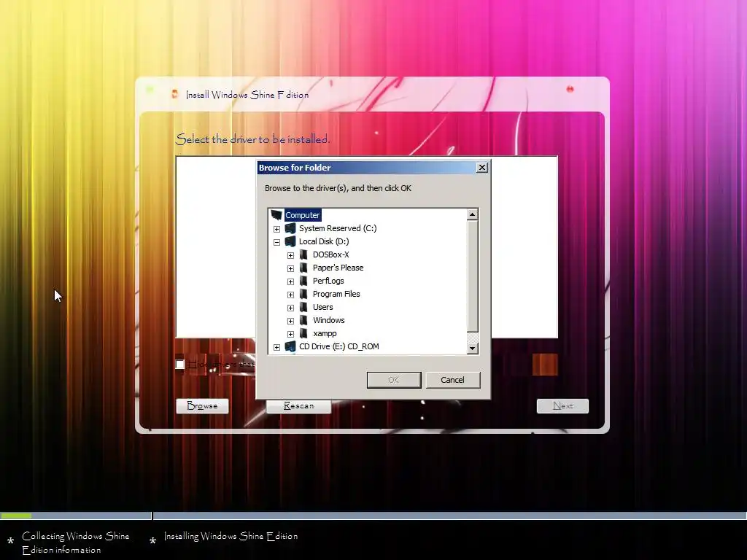
Task: Expand the Program Files folder node
Action: pyautogui.click(x=290, y=295)
